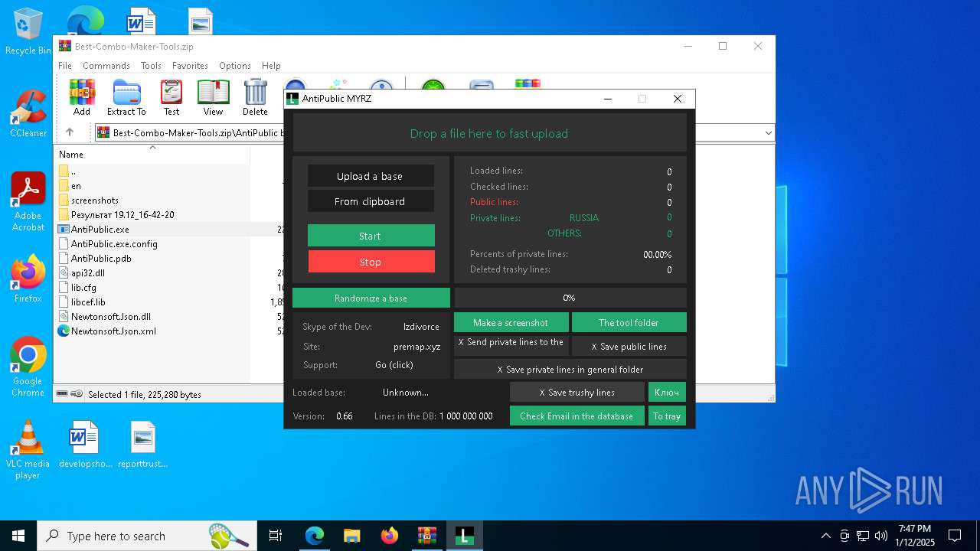Image resolution: width=980 pixels, height=551 pixels.
Task: Click the Randomize a base button
Action: [x=371, y=298]
